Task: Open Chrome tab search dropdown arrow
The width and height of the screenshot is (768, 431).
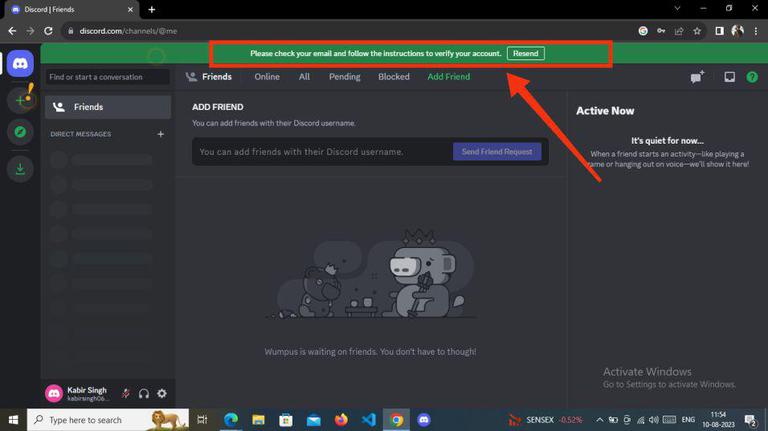Action: [677, 8]
